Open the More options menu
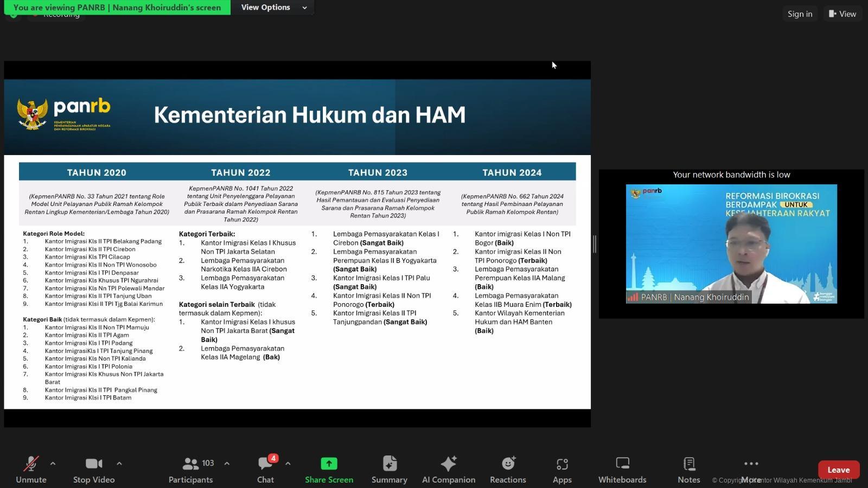868x488 pixels. pyautogui.click(x=751, y=470)
